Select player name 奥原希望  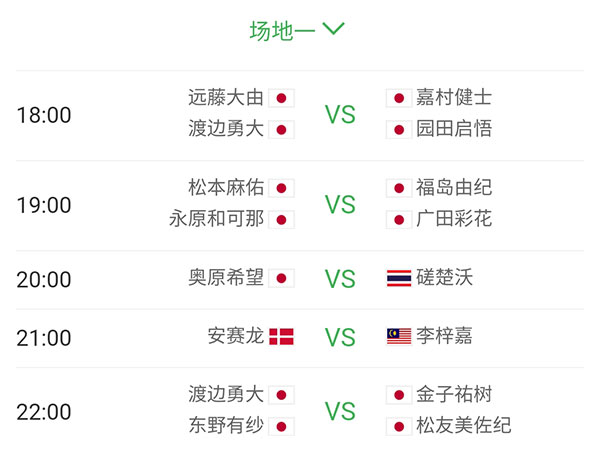click(x=226, y=277)
